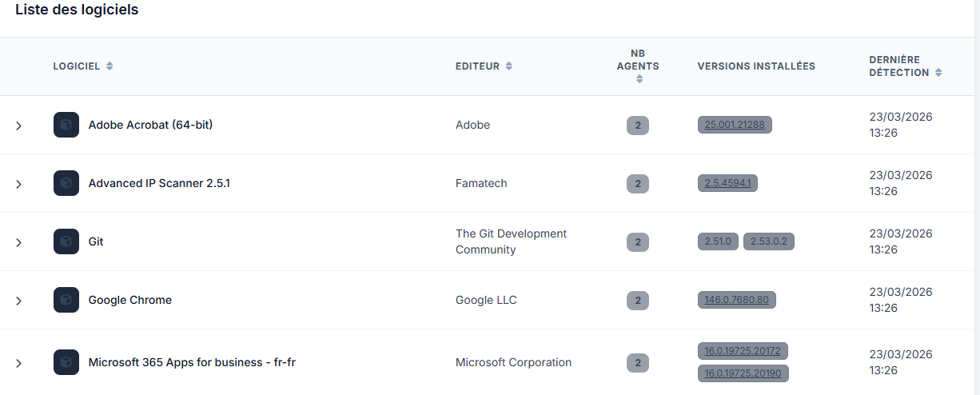Click the Adobe Acrobat package icon
Viewport: 980px width, 395px height.
66,125
